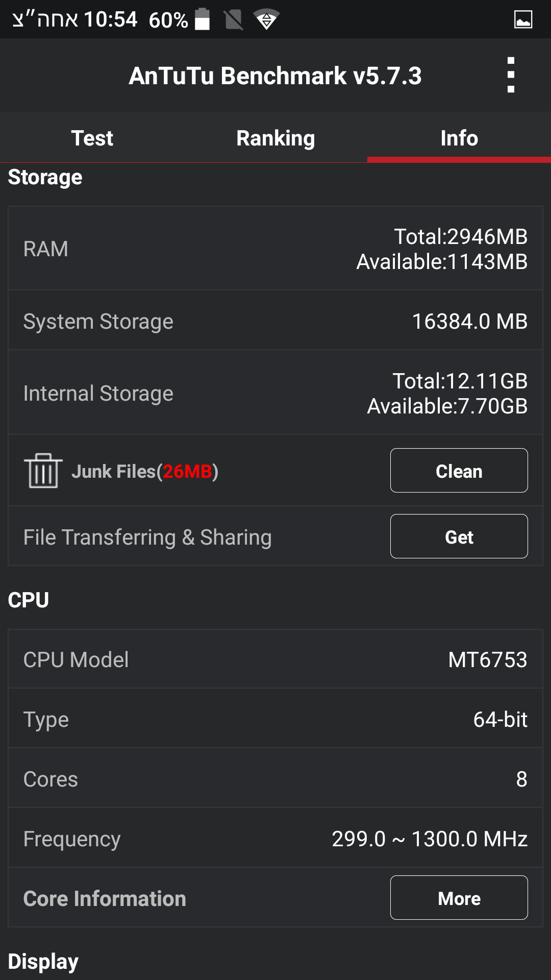Screen dimensions: 551x980
Task: Tap the Frequency MHz row
Action: pos(275,839)
